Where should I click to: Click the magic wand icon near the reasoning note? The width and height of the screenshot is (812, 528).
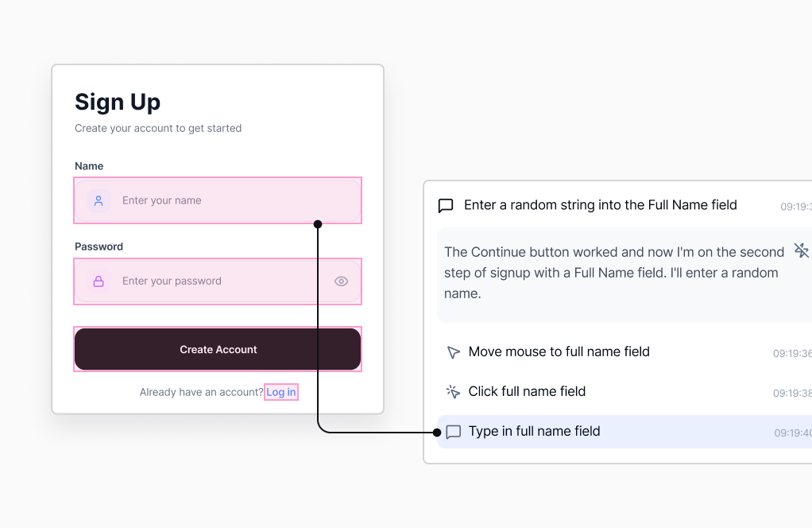point(801,250)
